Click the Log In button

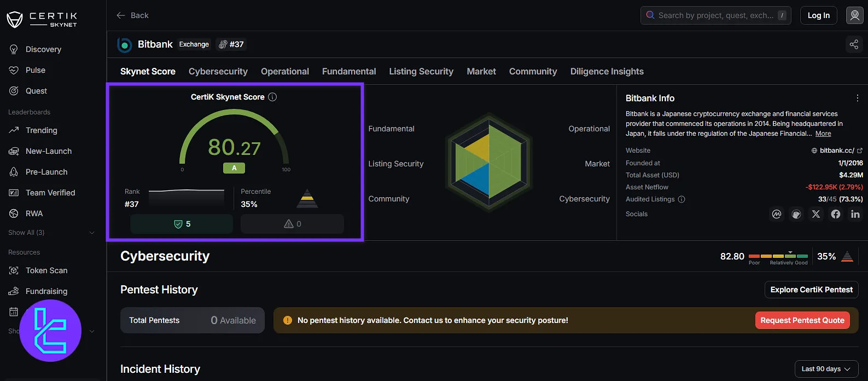818,15
